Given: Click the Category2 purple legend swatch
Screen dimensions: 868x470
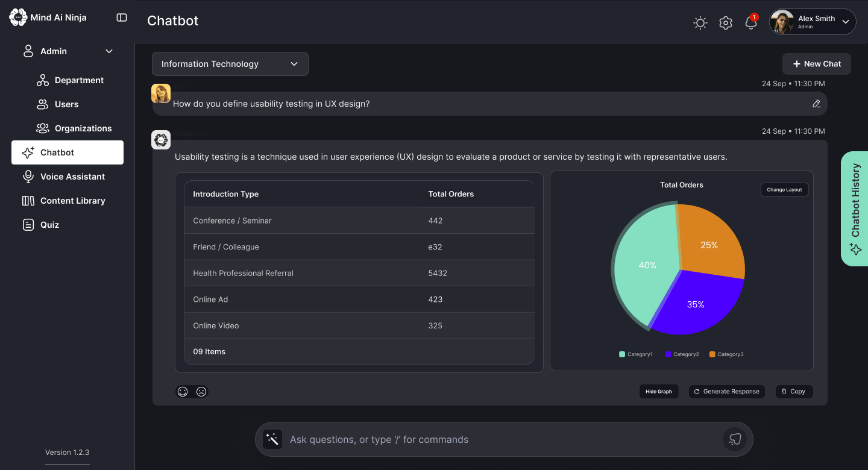Looking at the screenshot, I should pyautogui.click(x=668, y=354).
